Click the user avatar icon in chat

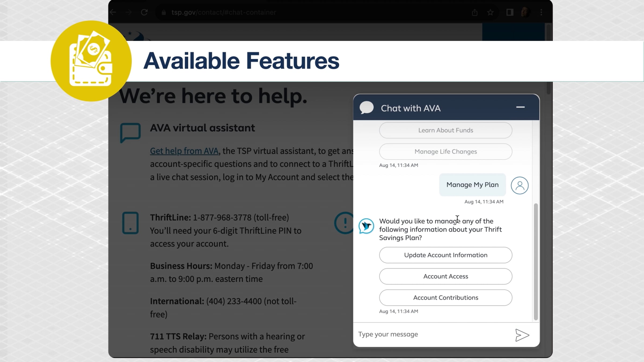(519, 185)
